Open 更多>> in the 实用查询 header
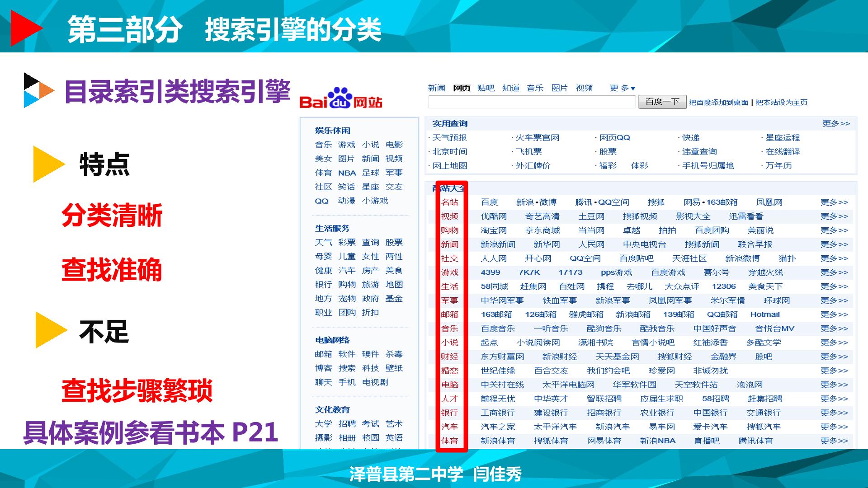Screen dimensions: 868x488 [x=836, y=123]
